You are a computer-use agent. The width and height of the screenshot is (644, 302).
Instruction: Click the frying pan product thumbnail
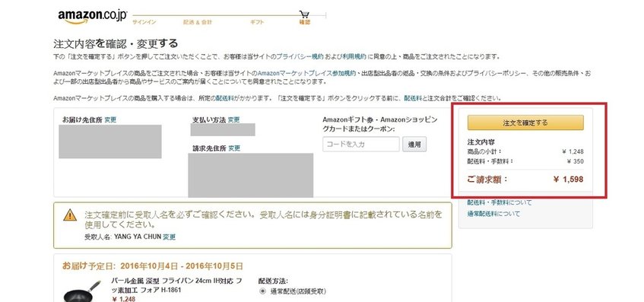82,291
